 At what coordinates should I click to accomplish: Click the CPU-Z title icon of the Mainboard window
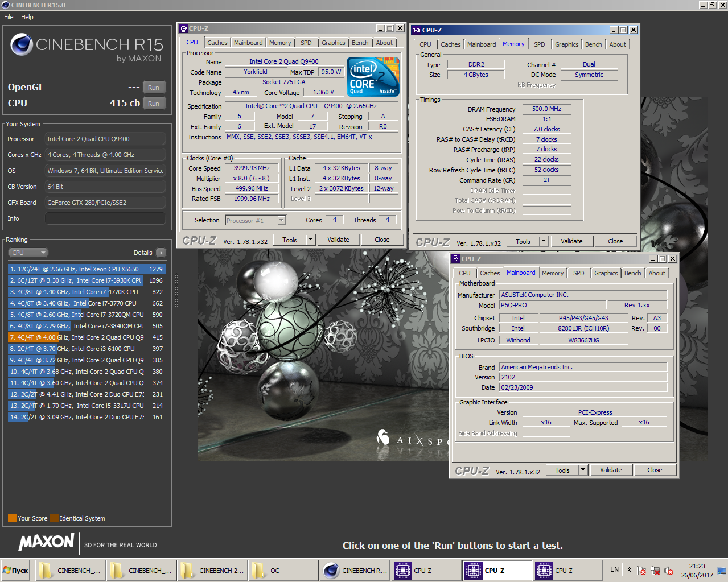click(455, 259)
